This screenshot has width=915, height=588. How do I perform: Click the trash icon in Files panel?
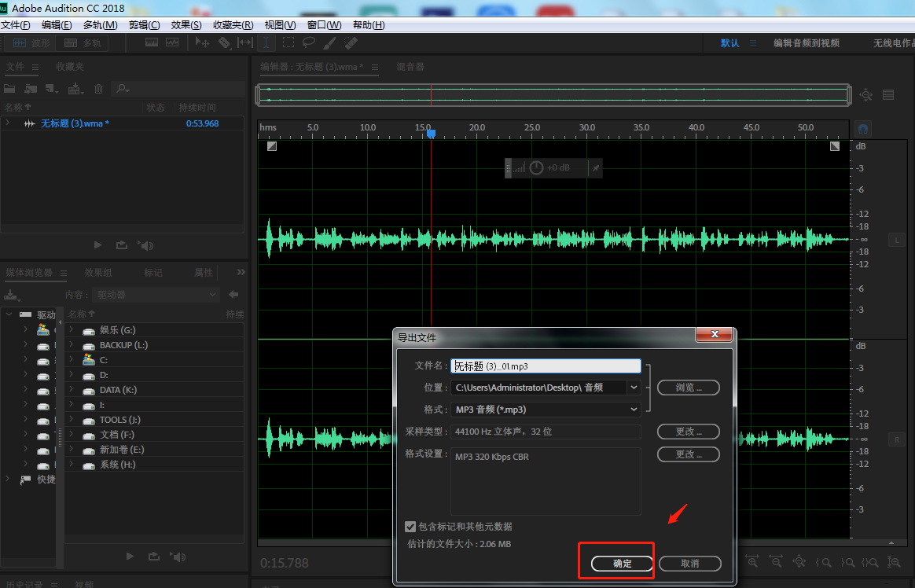click(x=98, y=89)
